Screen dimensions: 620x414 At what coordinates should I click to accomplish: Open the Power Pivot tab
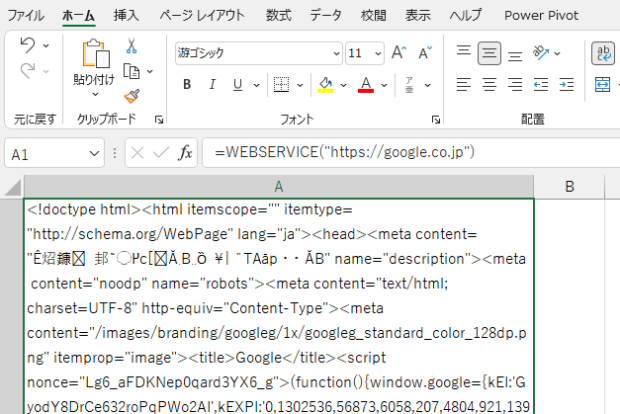click(x=541, y=16)
